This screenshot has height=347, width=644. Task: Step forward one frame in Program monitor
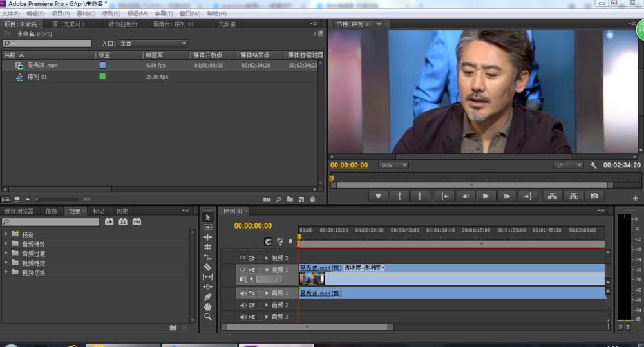507,196
